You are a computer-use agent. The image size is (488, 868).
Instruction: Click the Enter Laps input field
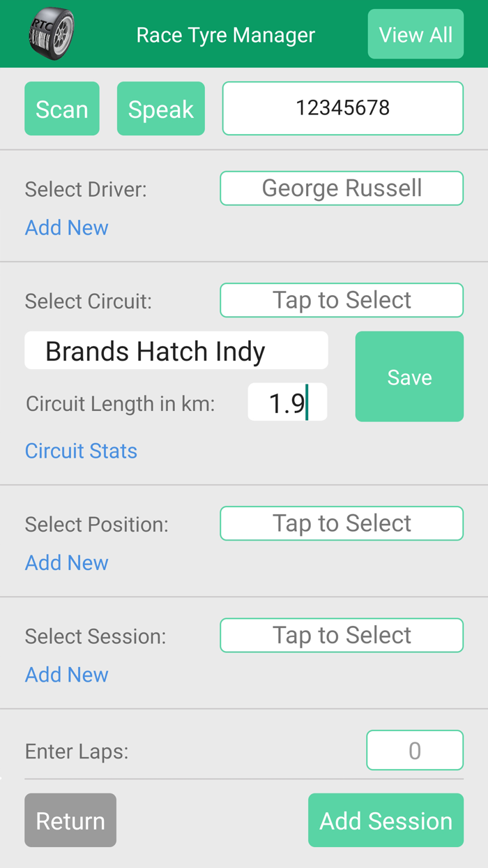click(x=415, y=750)
